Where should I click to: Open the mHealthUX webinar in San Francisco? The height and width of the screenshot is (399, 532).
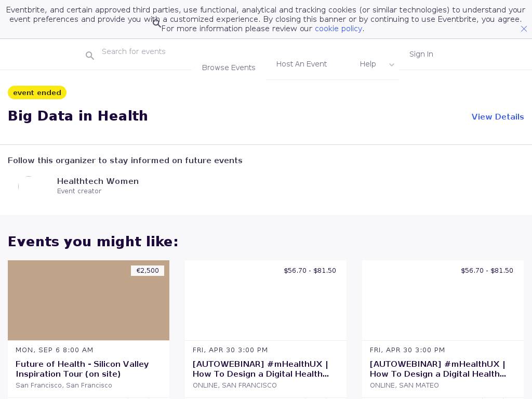(x=261, y=369)
